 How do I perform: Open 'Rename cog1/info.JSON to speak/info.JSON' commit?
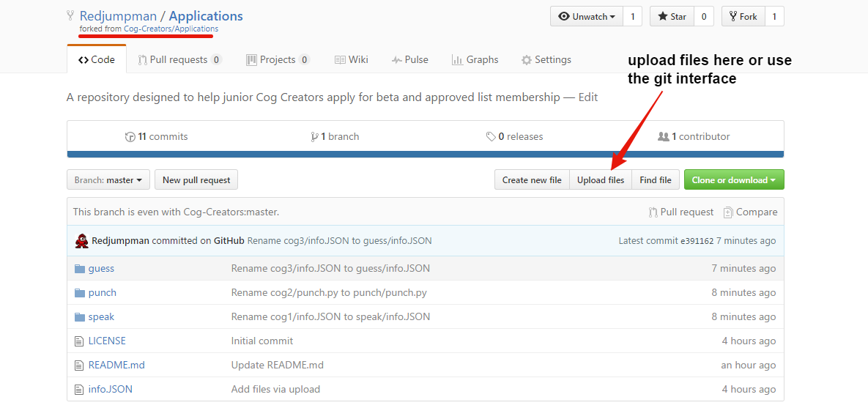pyautogui.click(x=330, y=317)
